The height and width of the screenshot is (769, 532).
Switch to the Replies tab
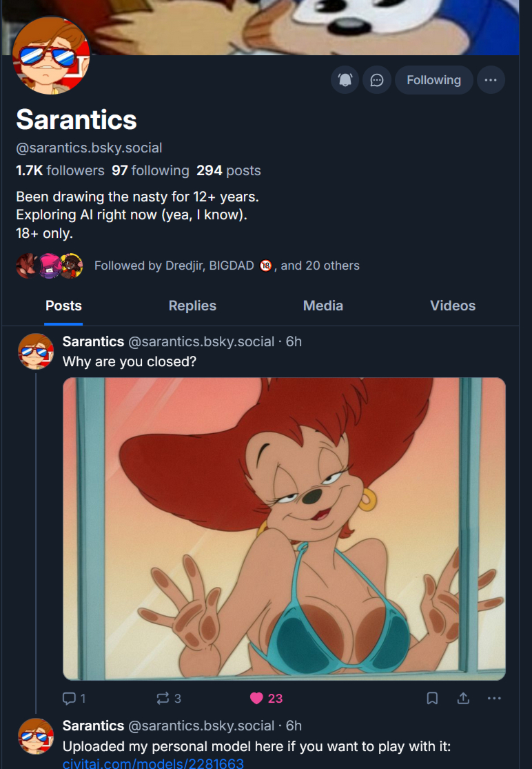(192, 306)
